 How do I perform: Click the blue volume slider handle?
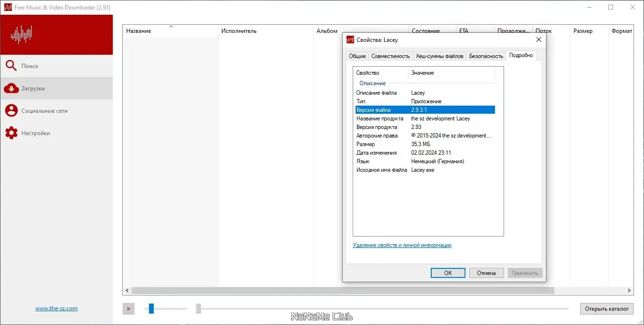pyautogui.click(x=151, y=309)
